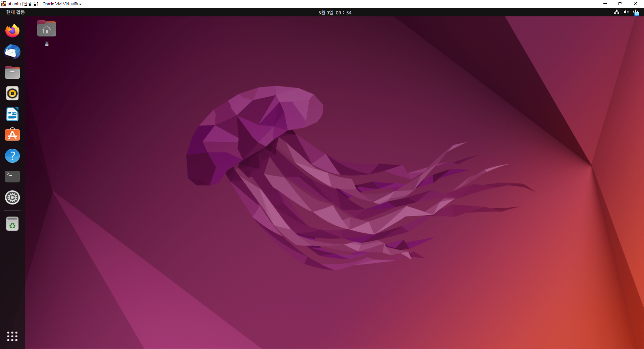The height and width of the screenshot is (349, 644).
Task: Select the Home folder desktop icon
Action: tap(47, 33)
